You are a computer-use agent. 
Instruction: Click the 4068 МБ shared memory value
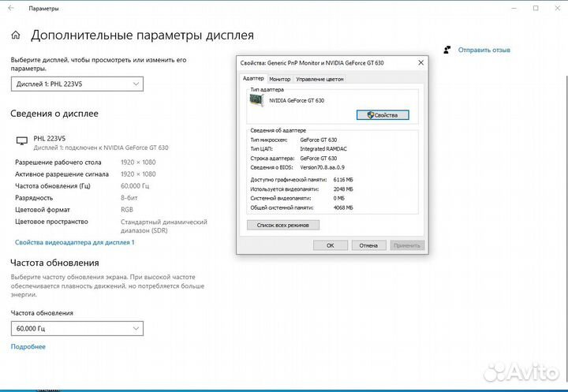pos(343,207)
